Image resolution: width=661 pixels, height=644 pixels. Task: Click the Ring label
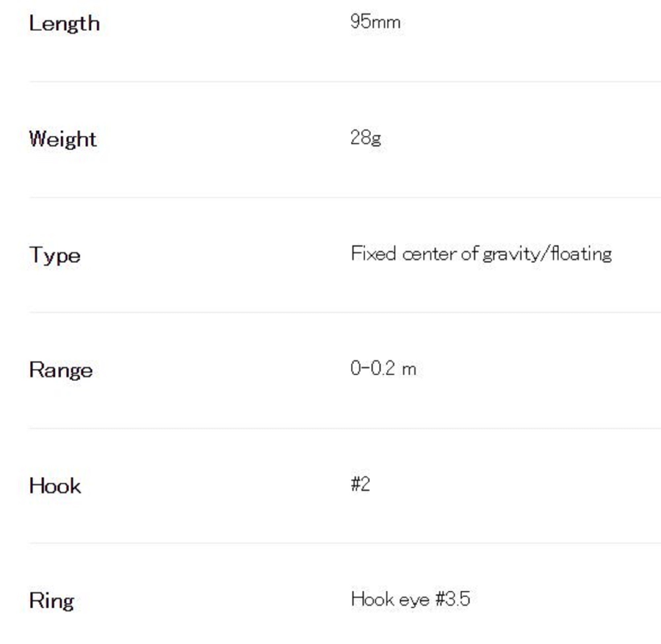point(52,601)
